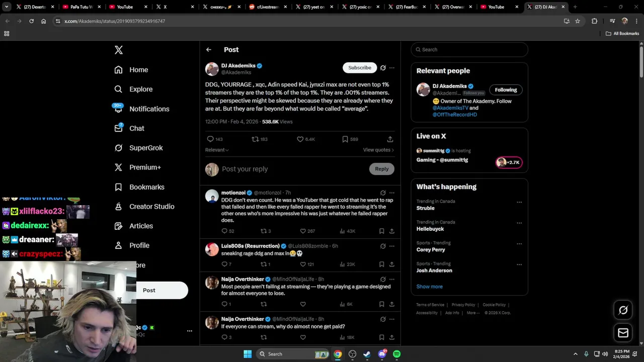Open Grok floating button

click(x=623, y=310)
